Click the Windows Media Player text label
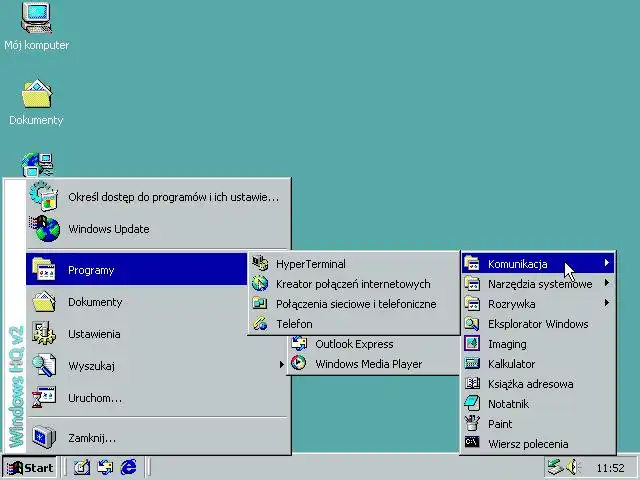Screen dimensions: 640x480 369,364
